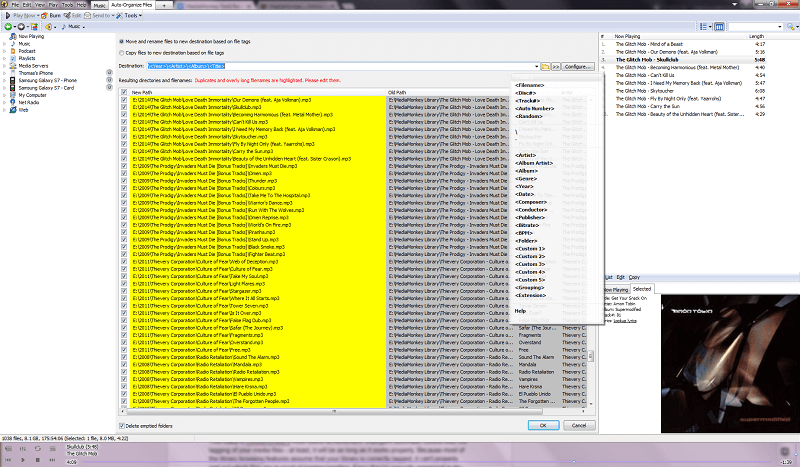Screen dimensions: 800x467
Task: Open the Destination field dropdown arrow
Action: [536, 66]
